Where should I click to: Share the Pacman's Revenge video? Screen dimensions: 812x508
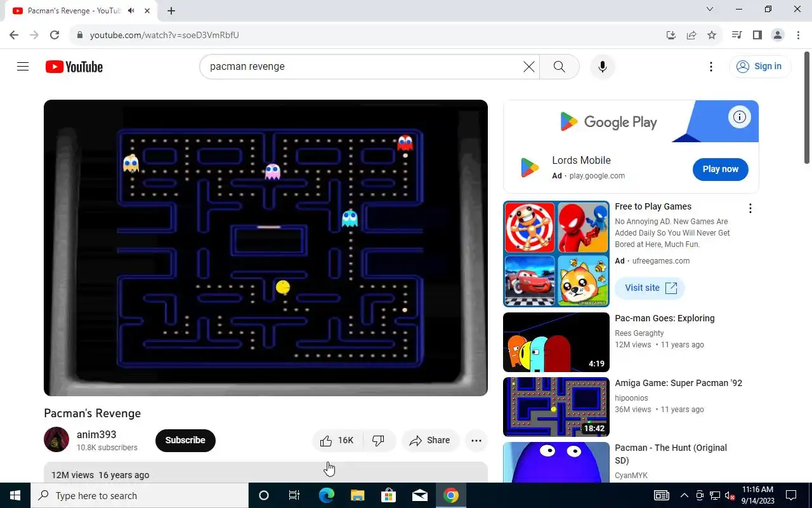point(429,440)
